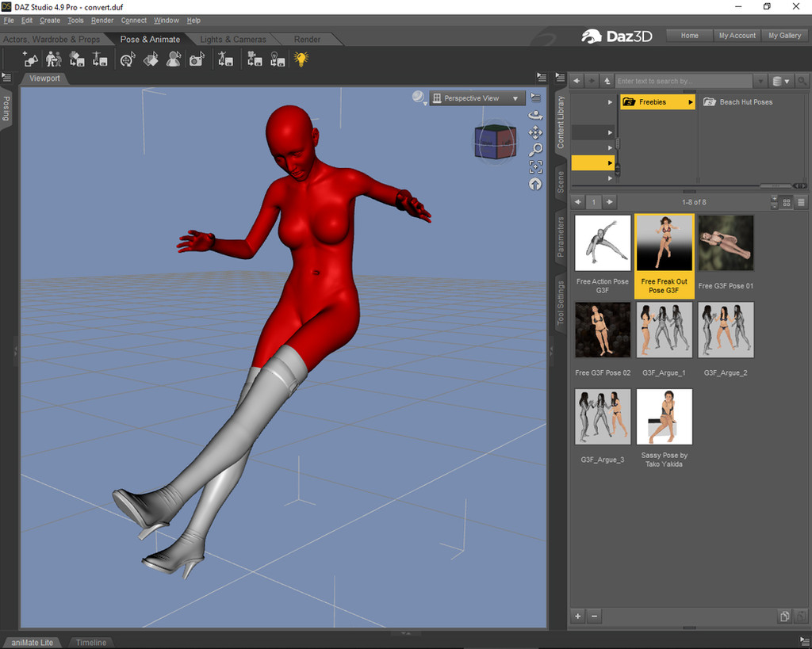Toggle the yellow glowing light bulb icon
Screen dimensions: 812x649
[301, 59]
